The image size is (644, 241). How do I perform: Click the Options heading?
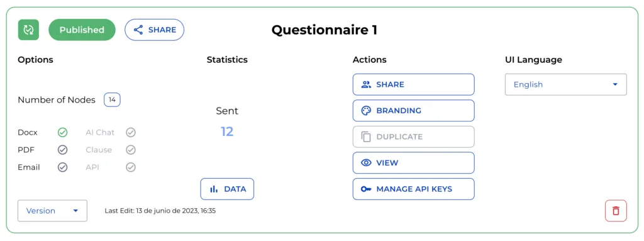(35, 60)
